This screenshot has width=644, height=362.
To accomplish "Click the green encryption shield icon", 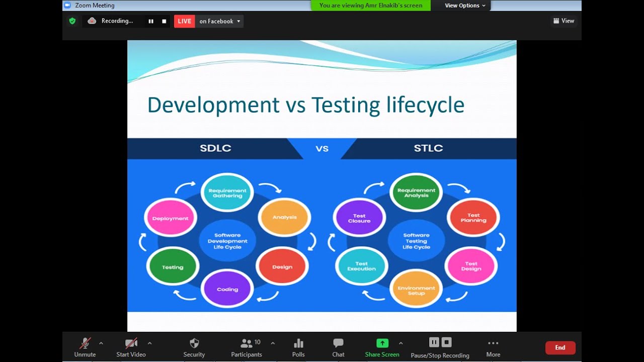I will (x=72, y=21).
